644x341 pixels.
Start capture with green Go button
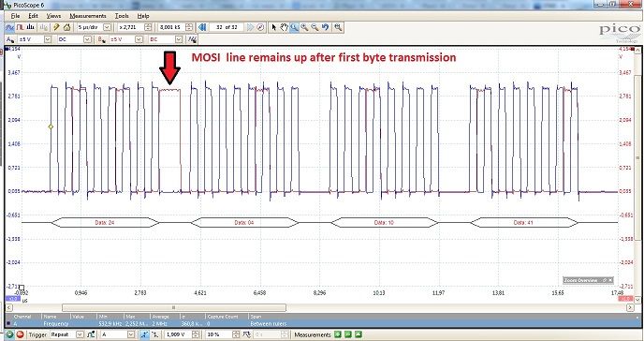(9, 334)
